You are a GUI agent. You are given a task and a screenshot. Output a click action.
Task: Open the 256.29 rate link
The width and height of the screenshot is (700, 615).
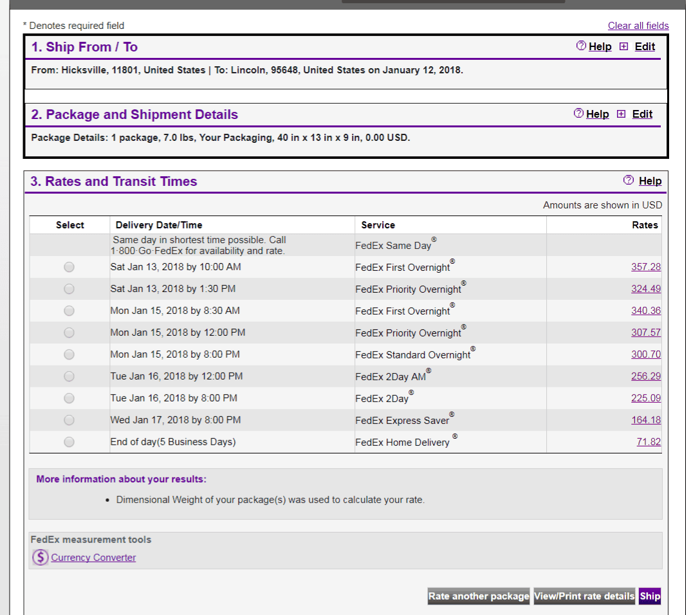pyautogui.click(x=645, y=376)
